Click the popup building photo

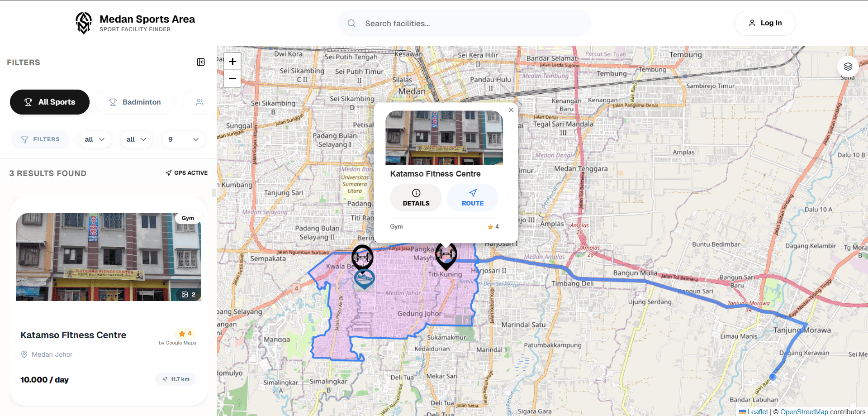coord(444,138)
